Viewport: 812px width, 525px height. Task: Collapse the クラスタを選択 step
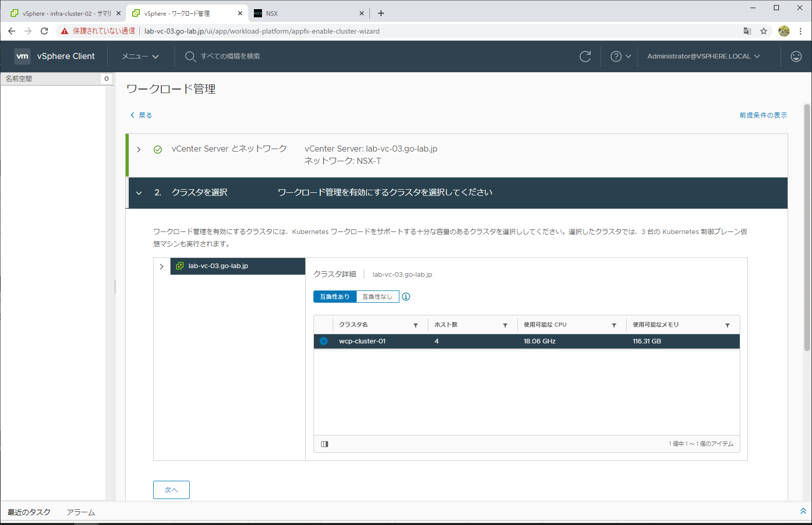(139, 193)
